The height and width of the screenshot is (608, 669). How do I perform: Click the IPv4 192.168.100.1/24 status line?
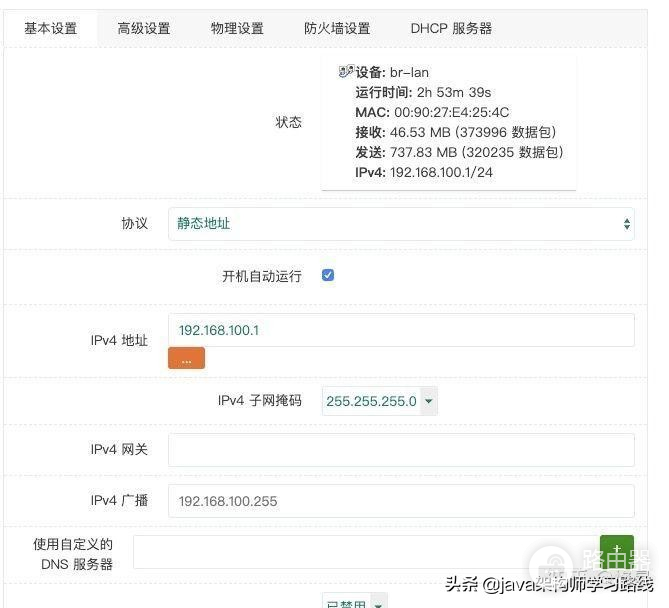coord(424,172)
